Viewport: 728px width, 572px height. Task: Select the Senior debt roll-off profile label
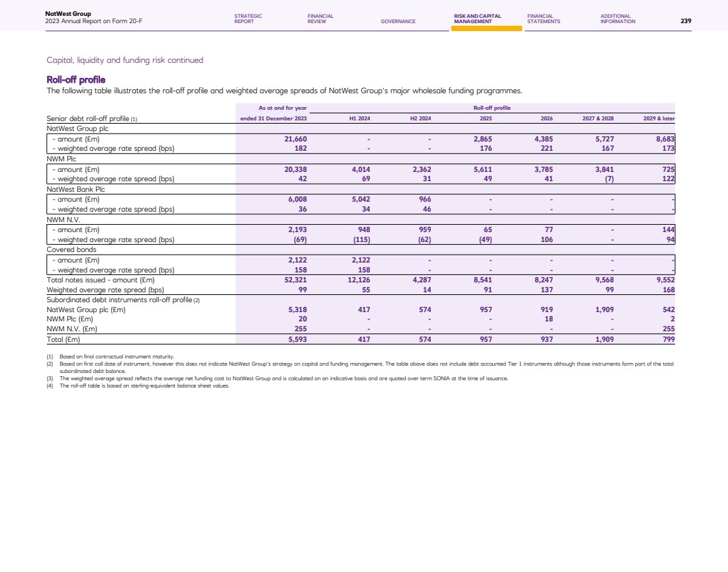pos(91,118)
